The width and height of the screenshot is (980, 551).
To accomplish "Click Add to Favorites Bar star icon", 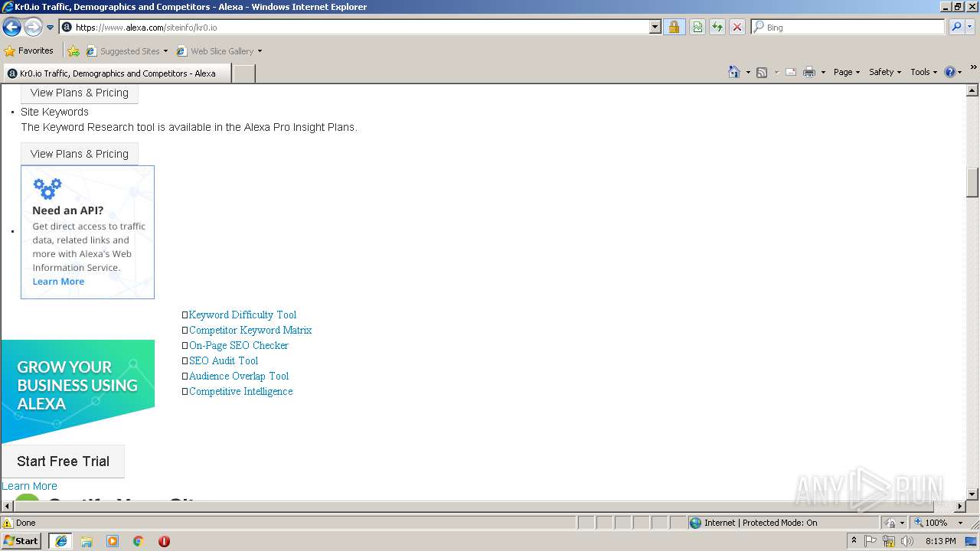I will coord(73,51).
